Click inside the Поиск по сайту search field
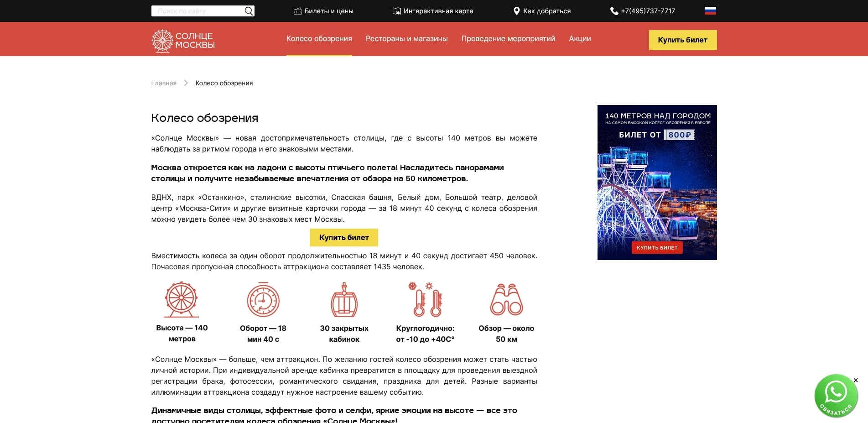The height and width of the screenshot is (423, 868). (196, 10)
